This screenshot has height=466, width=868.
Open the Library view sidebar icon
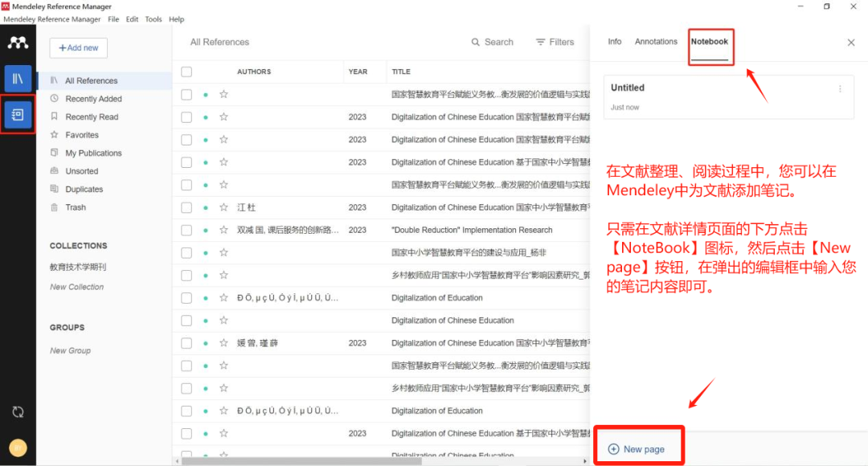18,79
